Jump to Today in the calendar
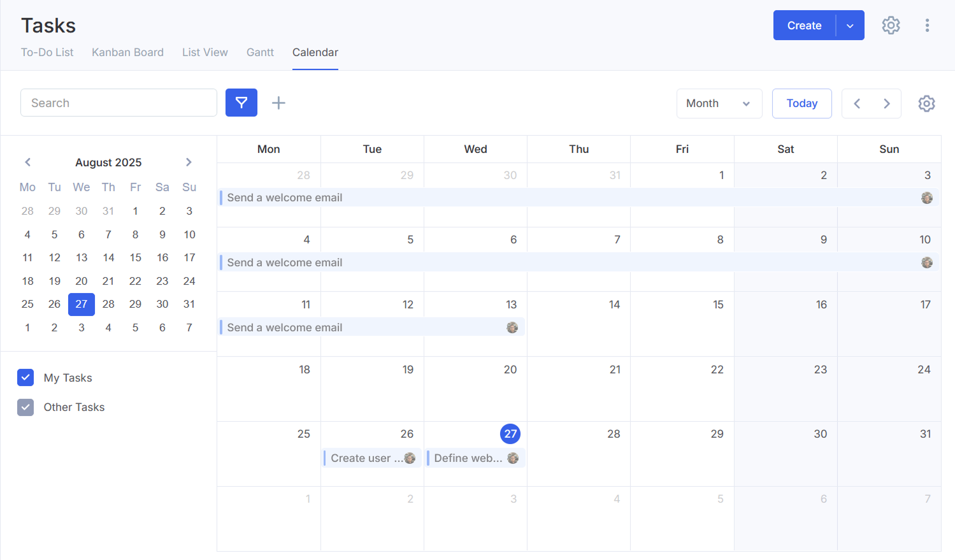This screenshot has height=560, width=955. pos(801,103)
